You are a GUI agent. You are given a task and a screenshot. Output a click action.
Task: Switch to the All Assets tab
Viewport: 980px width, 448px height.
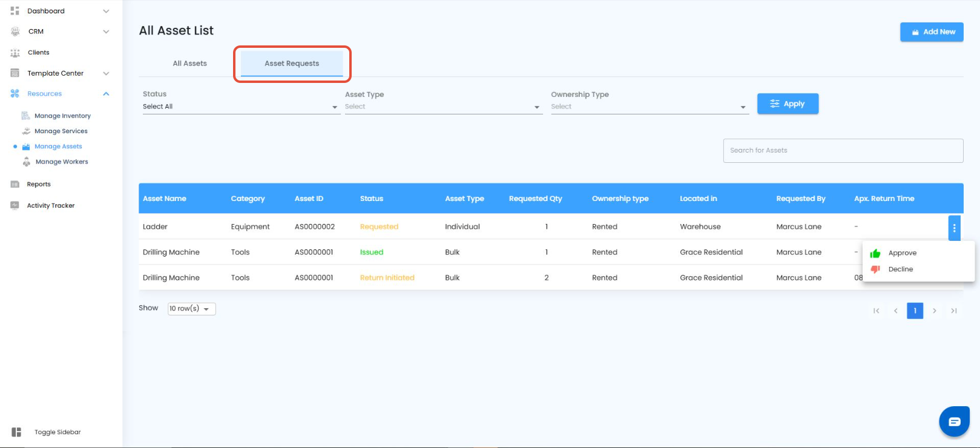coord(190,64)
